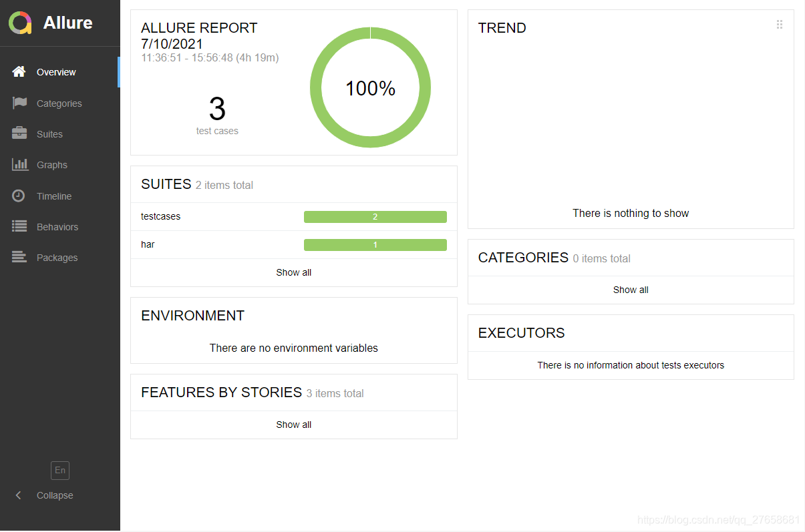Expand all suites with Show all

click(x=293, y=272)
